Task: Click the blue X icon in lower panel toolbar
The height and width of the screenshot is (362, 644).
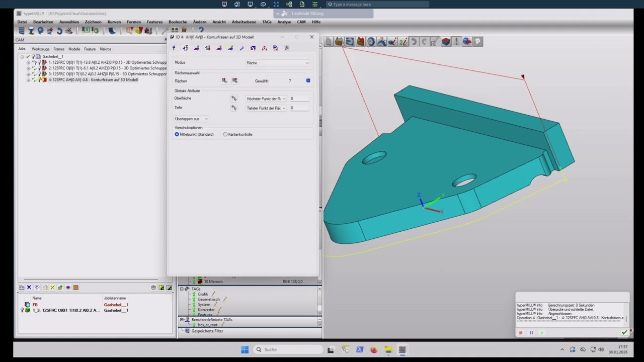Action: (x=29, y=288)
